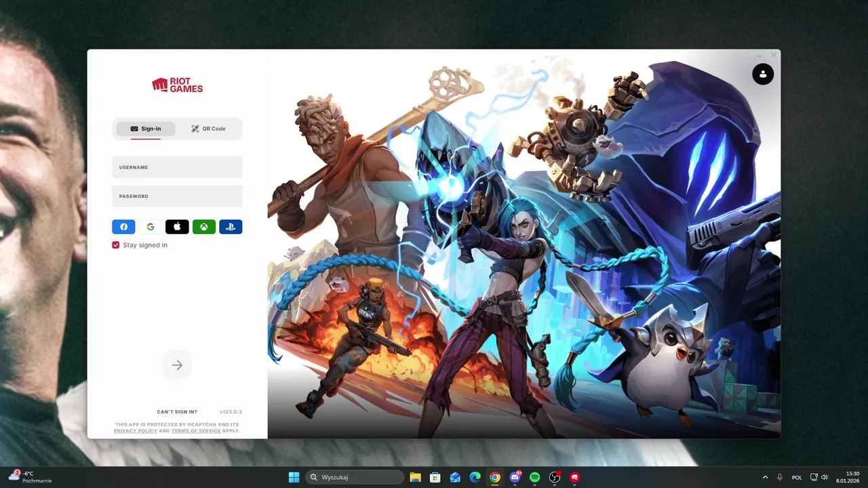Image resolution: width=868 pixels, height=488 pixels.
Task: Sign in with Facebook
Action: (124, 227)
